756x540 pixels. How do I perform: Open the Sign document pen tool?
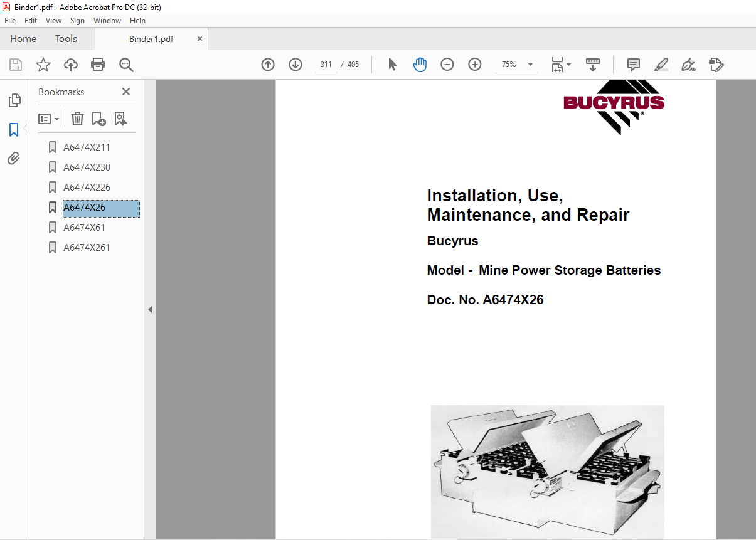689,65
